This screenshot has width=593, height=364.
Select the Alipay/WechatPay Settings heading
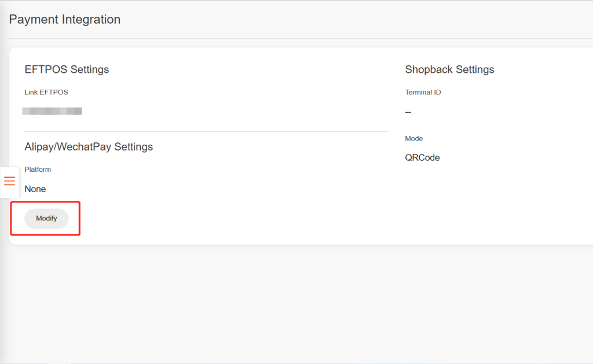pos(89,147)
